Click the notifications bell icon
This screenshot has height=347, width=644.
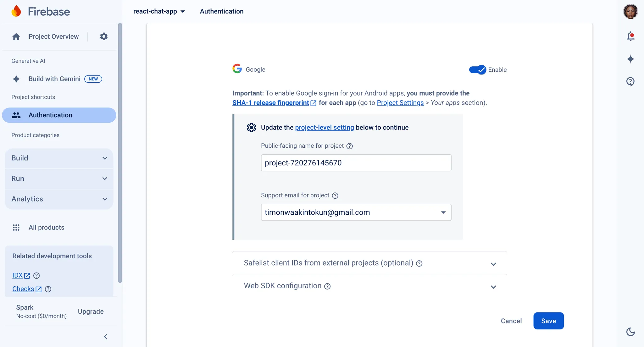pos(630,36)
